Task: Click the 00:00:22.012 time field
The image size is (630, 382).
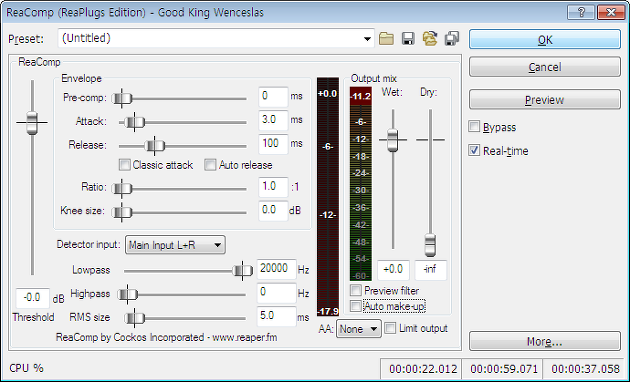Action: 421,369
